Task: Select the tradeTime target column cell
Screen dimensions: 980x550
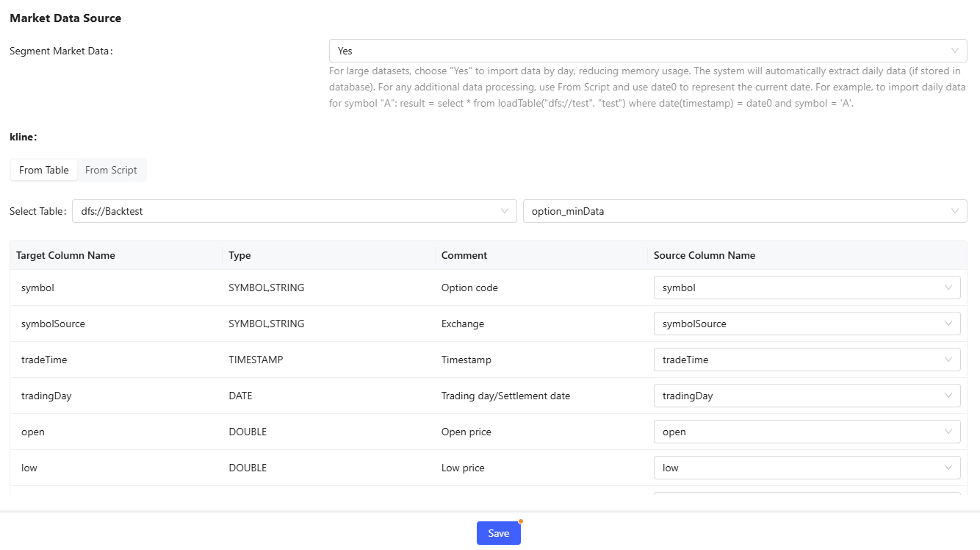Action: 44,360
